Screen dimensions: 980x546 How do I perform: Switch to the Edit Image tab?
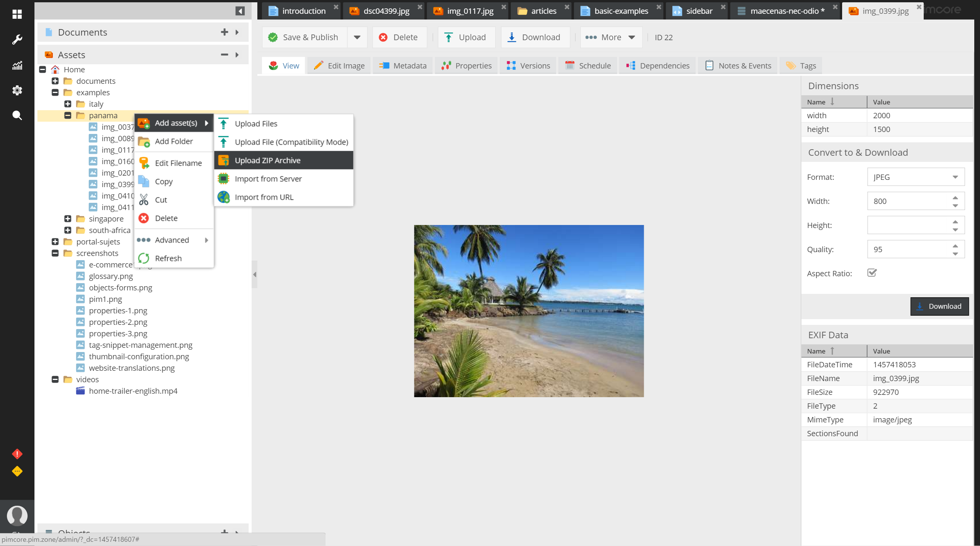coord(339,65)
